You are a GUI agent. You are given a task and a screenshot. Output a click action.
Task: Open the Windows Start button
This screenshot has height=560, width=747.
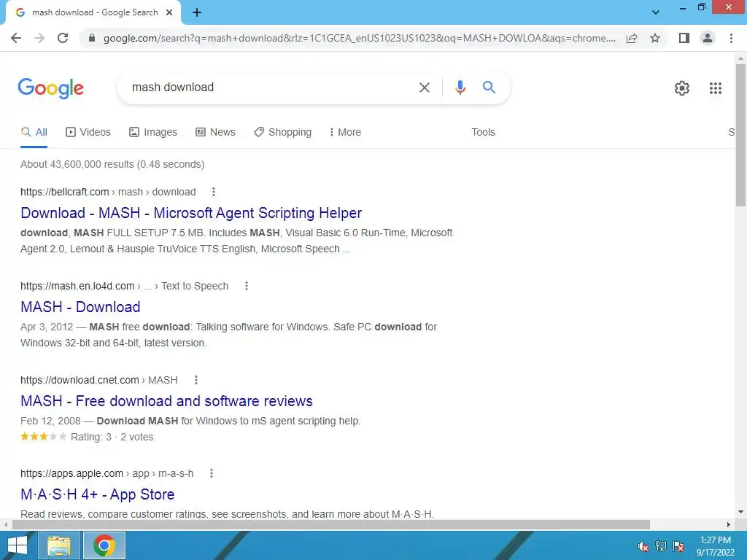click(x=18, y=545)
